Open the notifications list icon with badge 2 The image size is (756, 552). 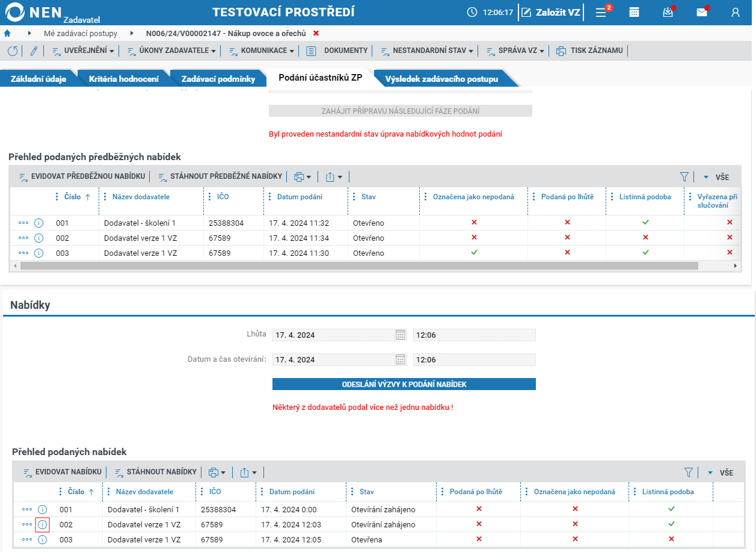(x=601, y=12)
